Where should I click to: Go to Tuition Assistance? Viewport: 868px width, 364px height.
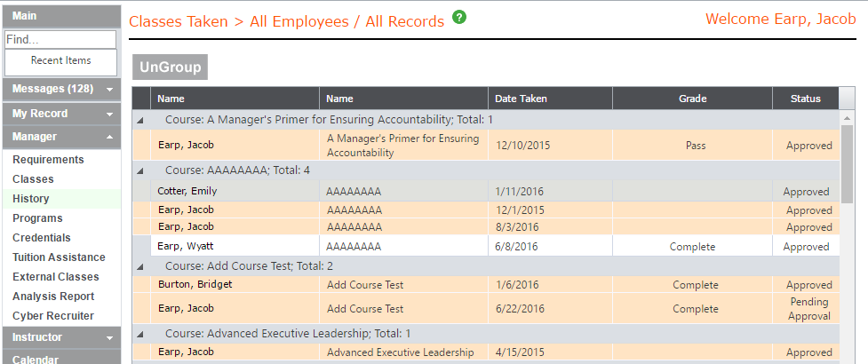[59, 257]
